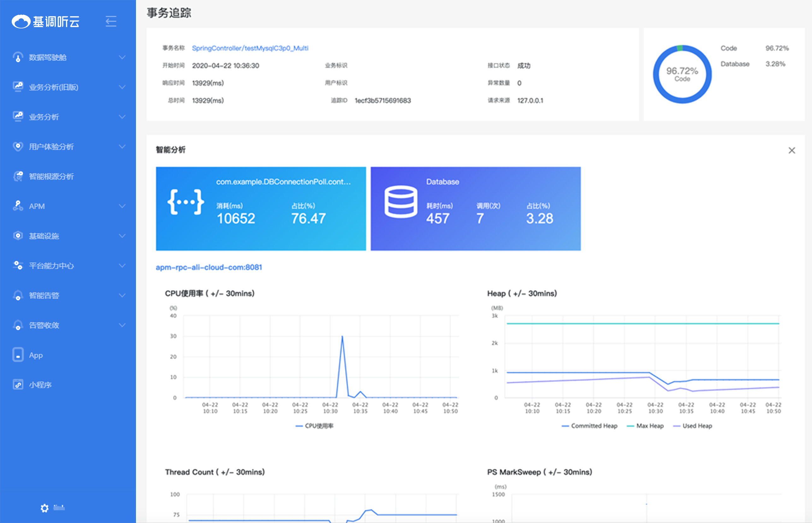This screenshot has height=523, width=812.
Task: Open the 平台能力中心 menu item
Action: click(x=51, y=265)
